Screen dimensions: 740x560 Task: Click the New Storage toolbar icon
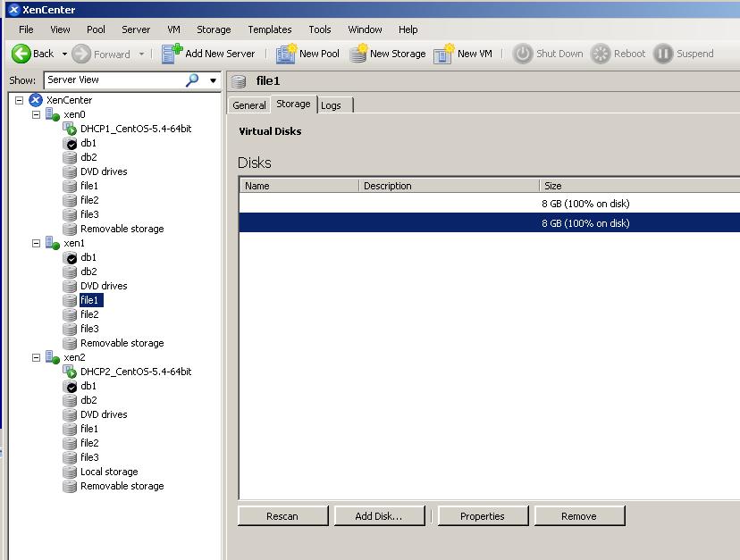(357, 54)
